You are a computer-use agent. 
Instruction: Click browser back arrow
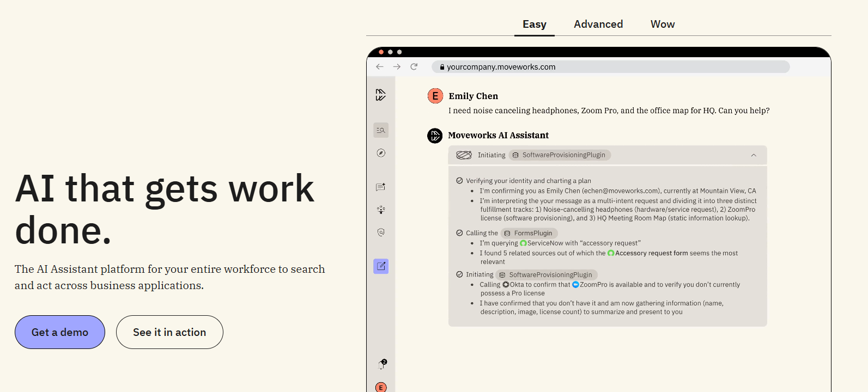pyautogui.click(x=380, y=66)
